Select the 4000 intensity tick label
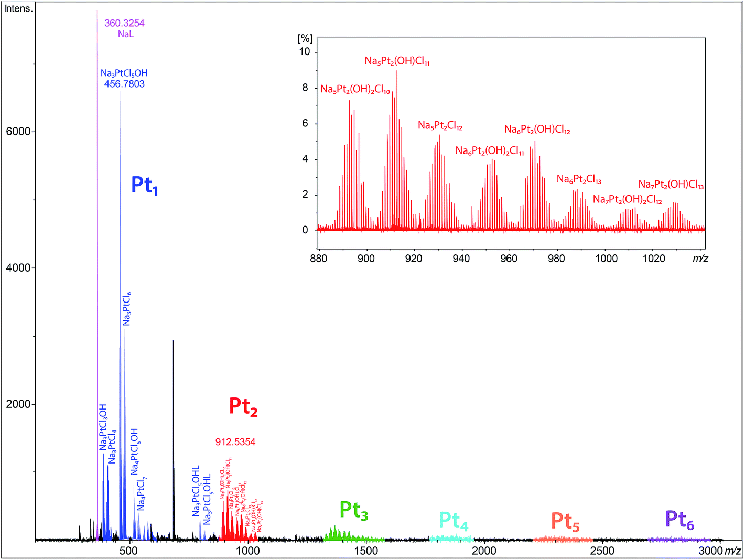The width and height of the screenshot is (745, 560). [x=18, y=268]
